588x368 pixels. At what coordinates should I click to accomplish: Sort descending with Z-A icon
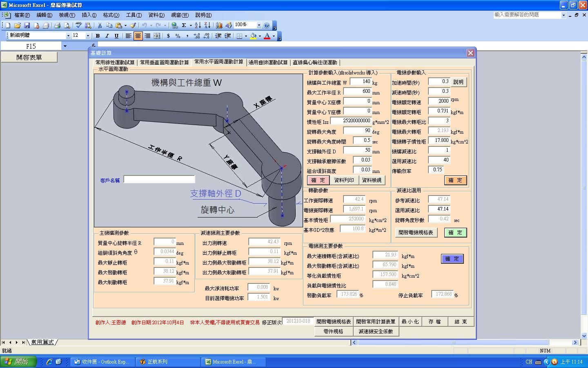coord(207,25)
